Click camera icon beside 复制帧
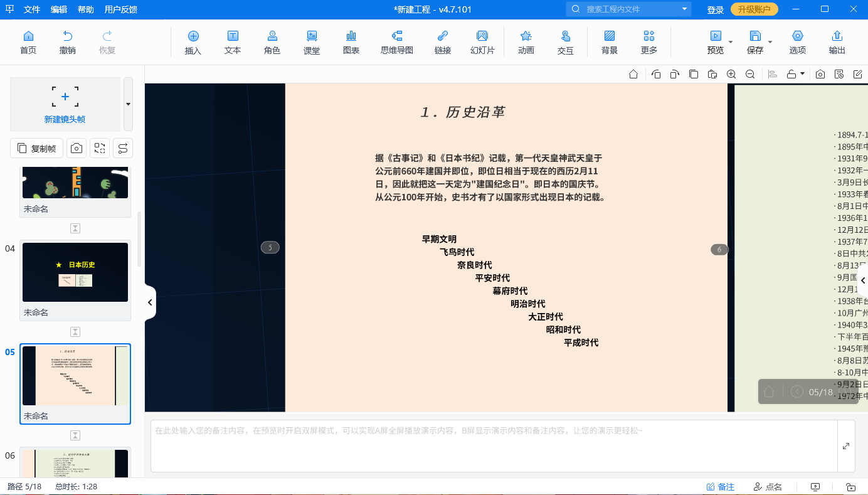This screenshot has height=495, width=868. coord(77,148)
